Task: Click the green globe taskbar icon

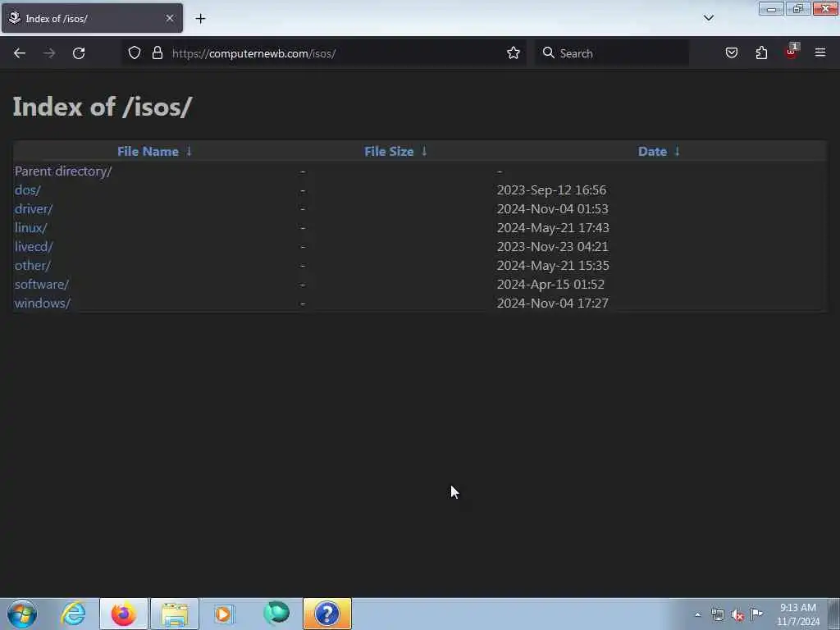Action: pyautogui.click(x=276, y=614)
